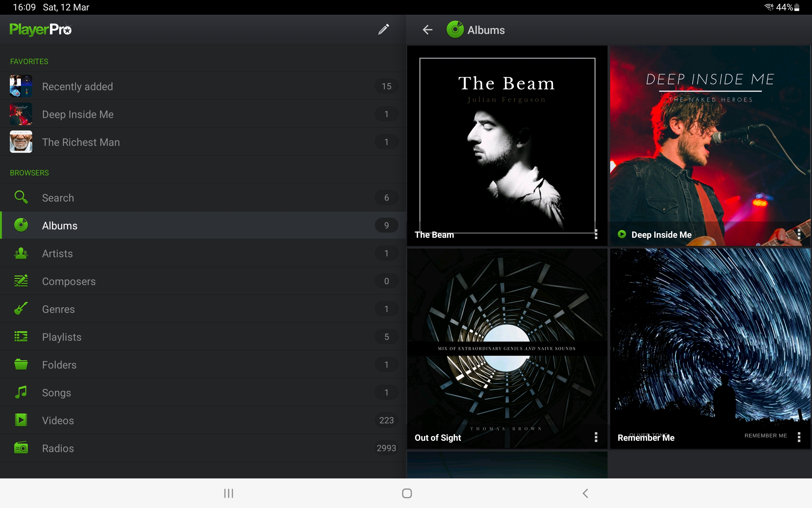The height and width of the screenshot is (508, 812).
Task: Open the Songs music note icon
Action: point(21,392)
